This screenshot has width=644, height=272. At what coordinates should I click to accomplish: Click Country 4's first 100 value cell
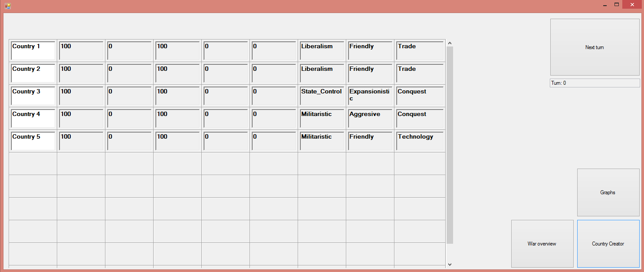(81, 118)
